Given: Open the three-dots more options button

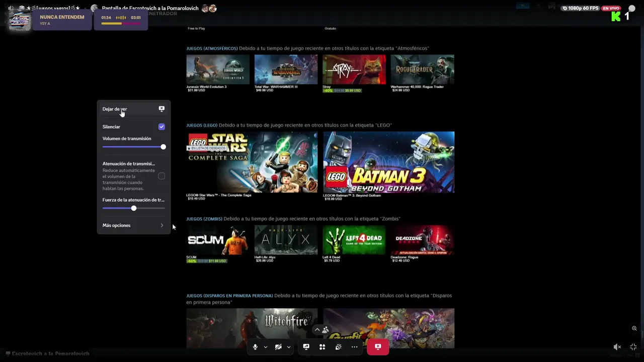Looking at the screenshot, I should point(355,347).
